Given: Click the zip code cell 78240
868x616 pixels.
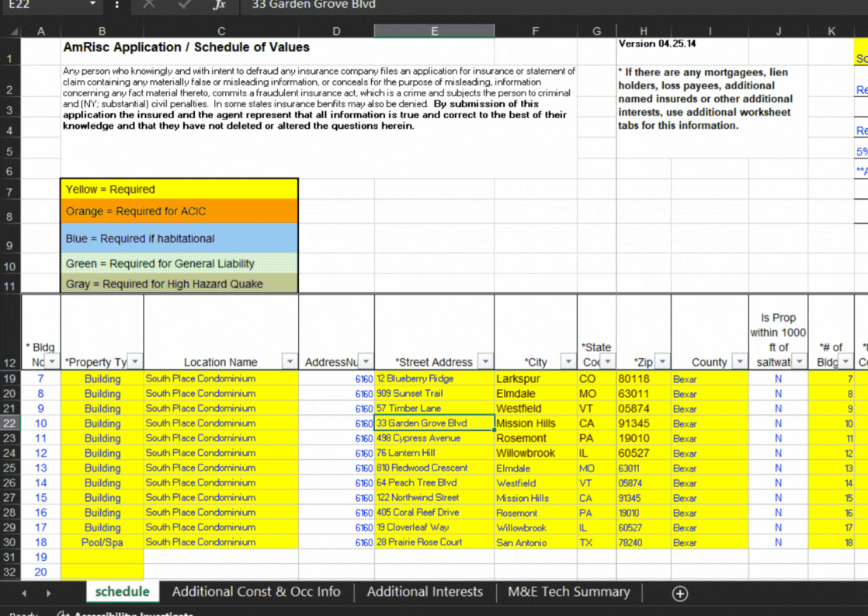Looking at the screenshot, I should 644,542.
